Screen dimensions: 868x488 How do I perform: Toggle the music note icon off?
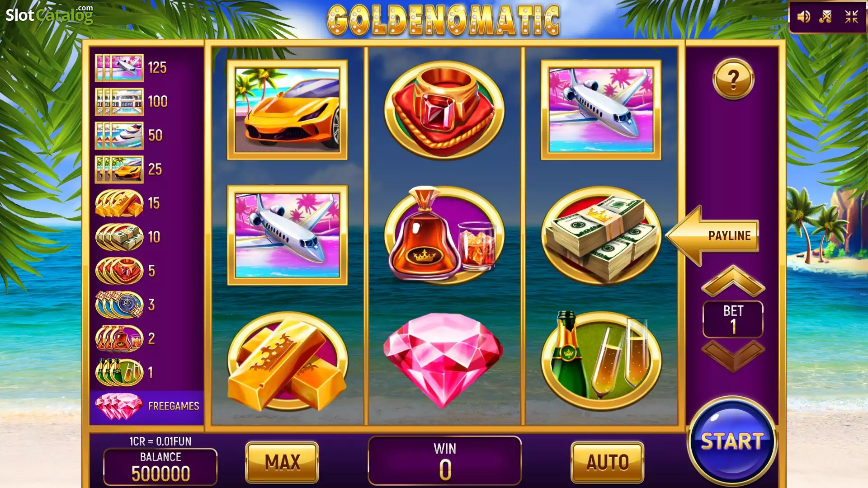(x=826, y=17)
